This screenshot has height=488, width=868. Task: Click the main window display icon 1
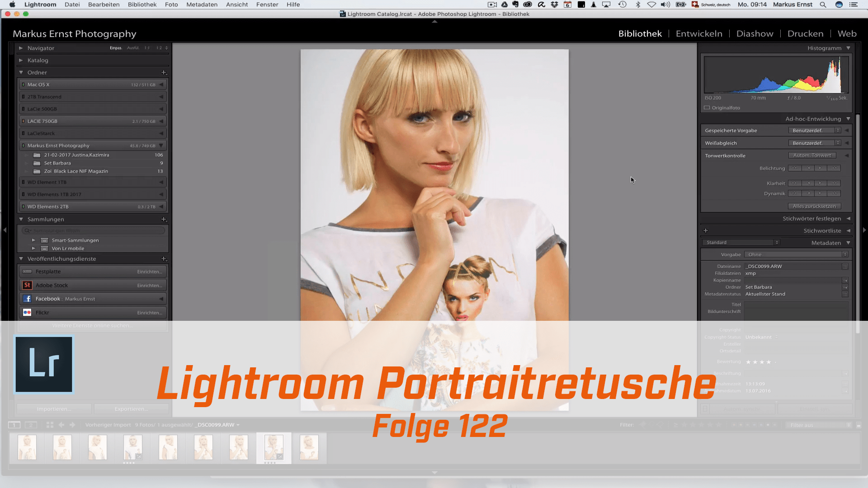[14, 425]
